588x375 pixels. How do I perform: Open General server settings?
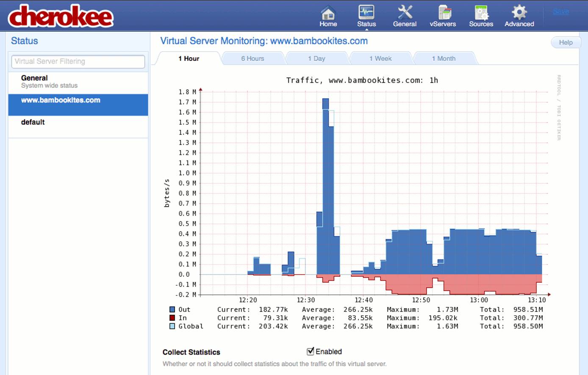404,15
